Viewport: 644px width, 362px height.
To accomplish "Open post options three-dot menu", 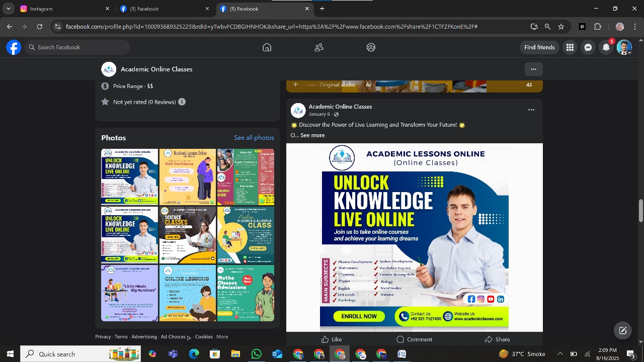I will pyautogui.click(x=531, y=110).
